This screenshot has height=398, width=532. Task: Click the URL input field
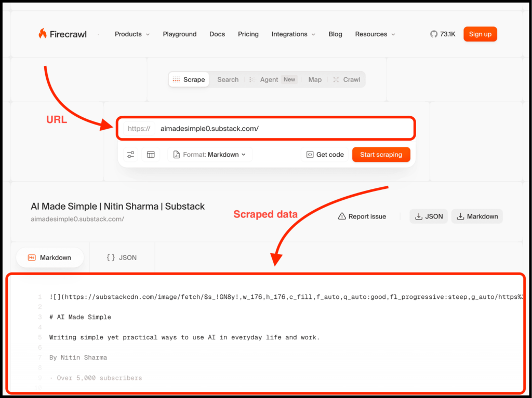tap(281, 129)
